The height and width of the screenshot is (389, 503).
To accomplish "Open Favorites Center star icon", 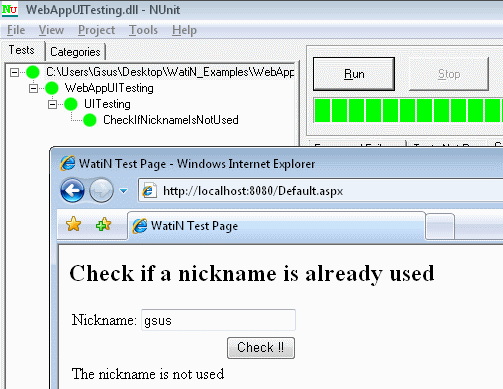I will pyautogui.click(x=73, y=224).
